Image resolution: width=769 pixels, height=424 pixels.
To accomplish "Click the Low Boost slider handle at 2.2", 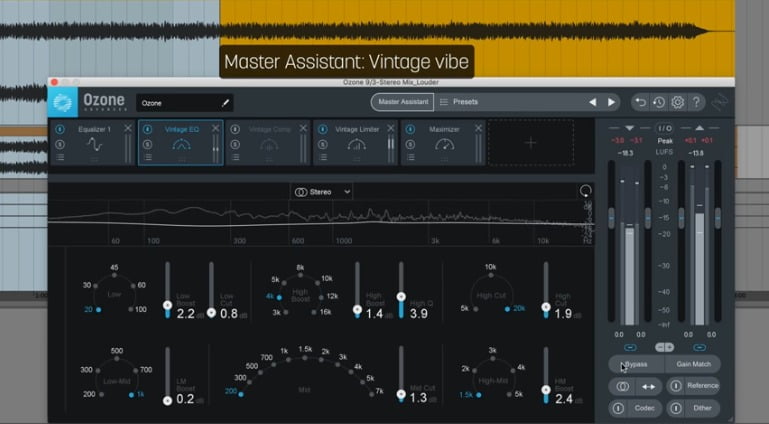I will click(x=167, y=305).
